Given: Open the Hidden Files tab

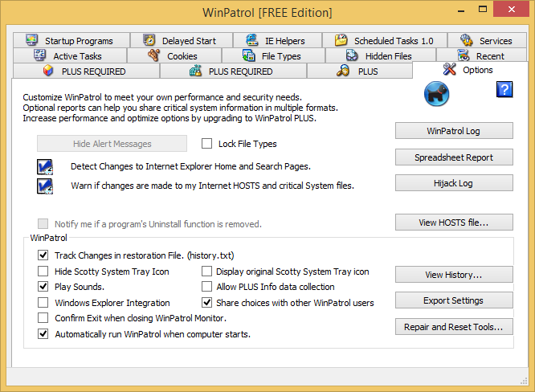Looking at the screenshot, I should 381,55.
